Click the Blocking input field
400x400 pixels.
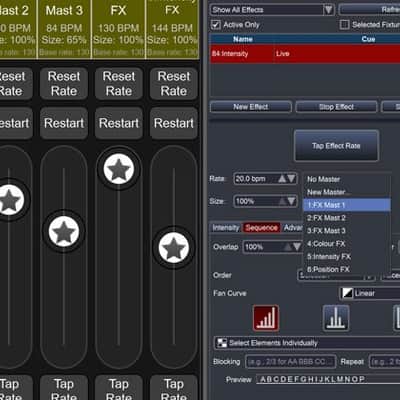pyautogui.click(x=291, y=362)
